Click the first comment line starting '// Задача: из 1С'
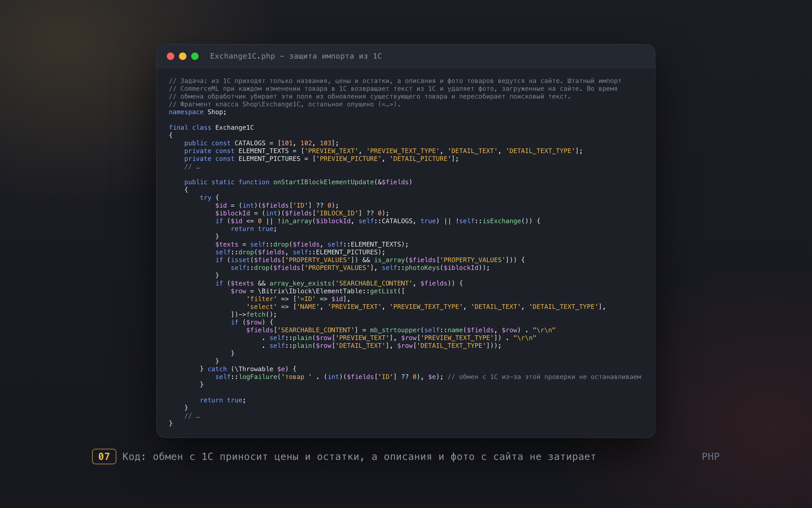This screenshot has width=812, height=508. tap(395, 81)
